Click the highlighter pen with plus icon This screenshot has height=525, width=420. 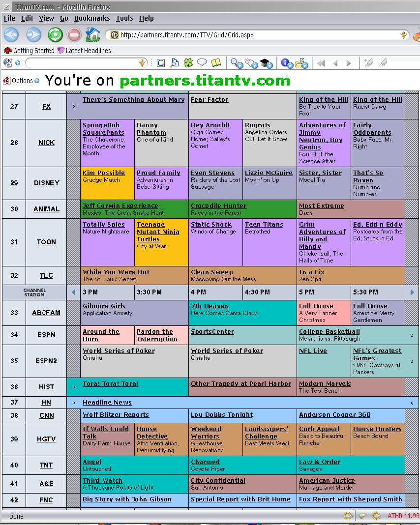pos(368,62)
